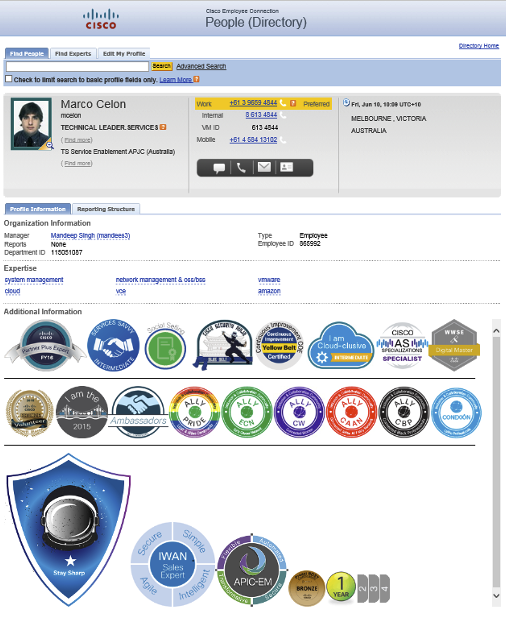Click the magnifier icon on profile photo
The width and height of the screenshot is (506, 626).
(49, 145)
